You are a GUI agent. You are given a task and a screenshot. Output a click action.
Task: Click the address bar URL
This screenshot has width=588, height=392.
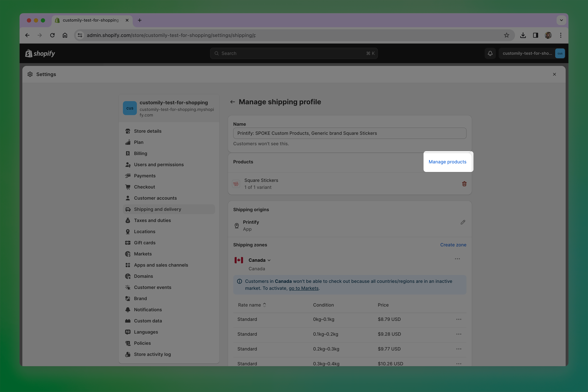point(171,35)
